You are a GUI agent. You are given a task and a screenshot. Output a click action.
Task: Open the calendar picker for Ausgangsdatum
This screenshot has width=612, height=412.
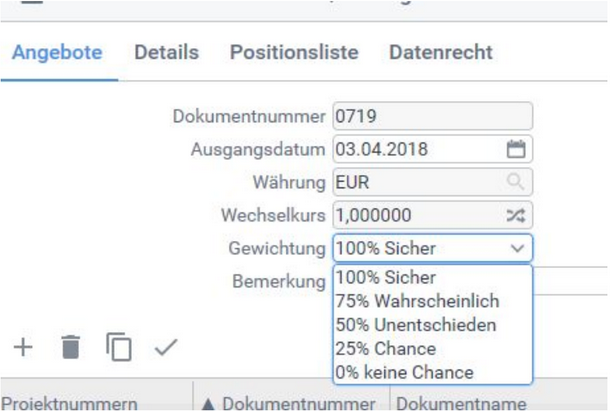click(516, 150)
